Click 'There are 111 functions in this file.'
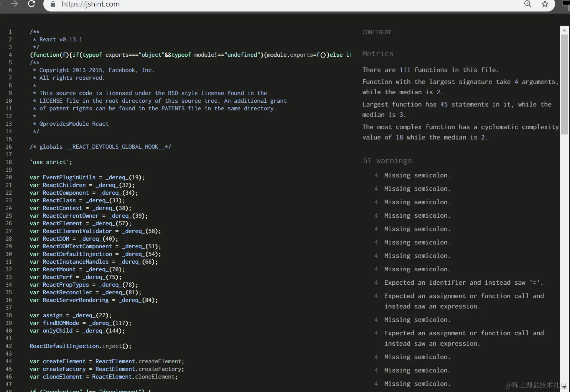Screen dimensions: 570x392 click(431, 70)
